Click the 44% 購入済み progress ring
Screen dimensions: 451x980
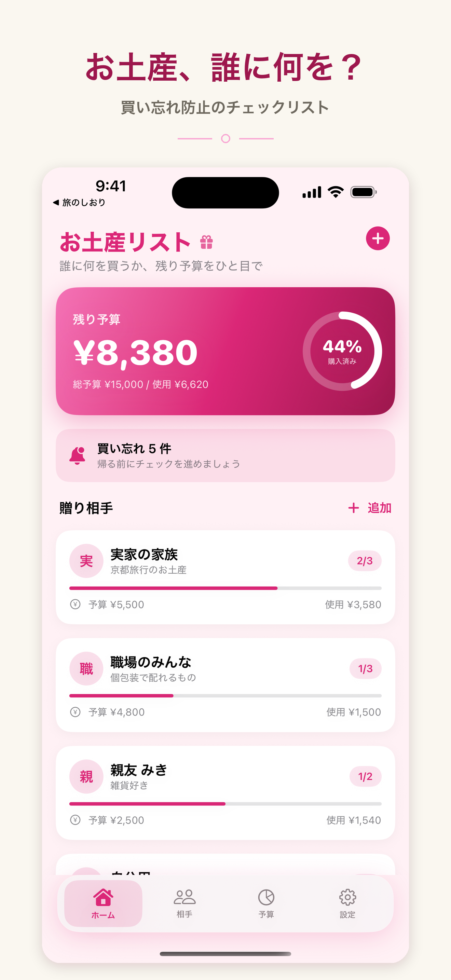(342, 351)
